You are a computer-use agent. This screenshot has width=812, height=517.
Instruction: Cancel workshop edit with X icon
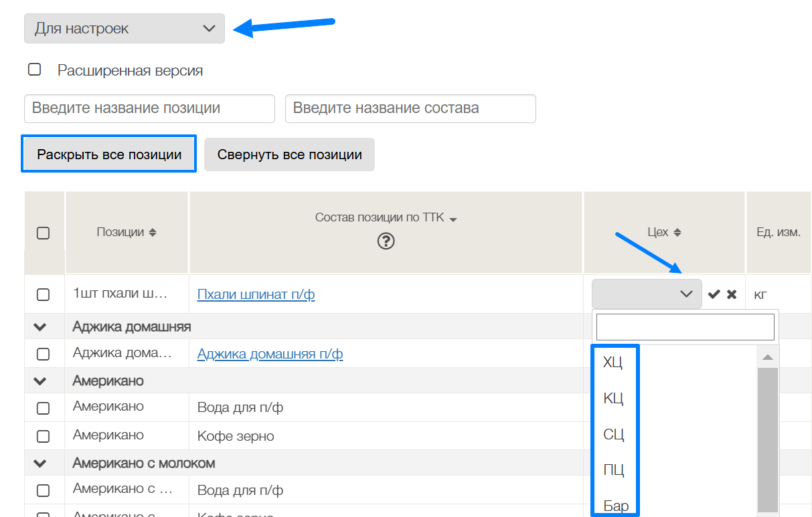pos(732,294)
